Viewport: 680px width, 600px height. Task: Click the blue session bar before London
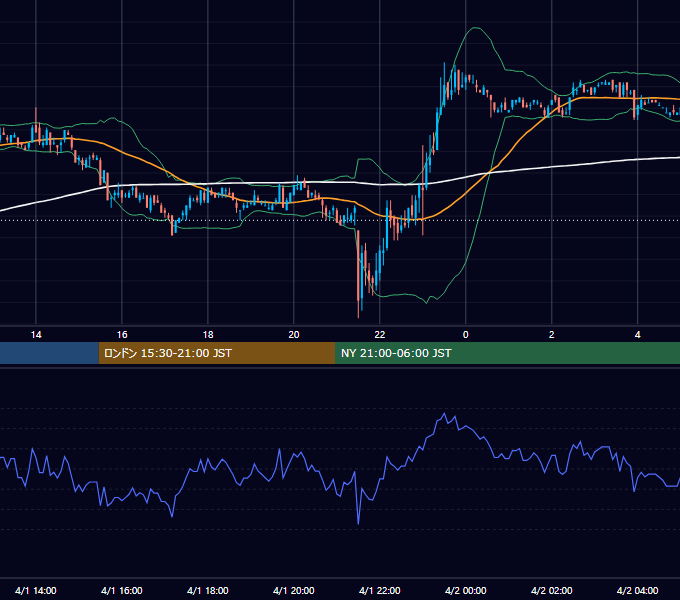(x=49, y=353)
